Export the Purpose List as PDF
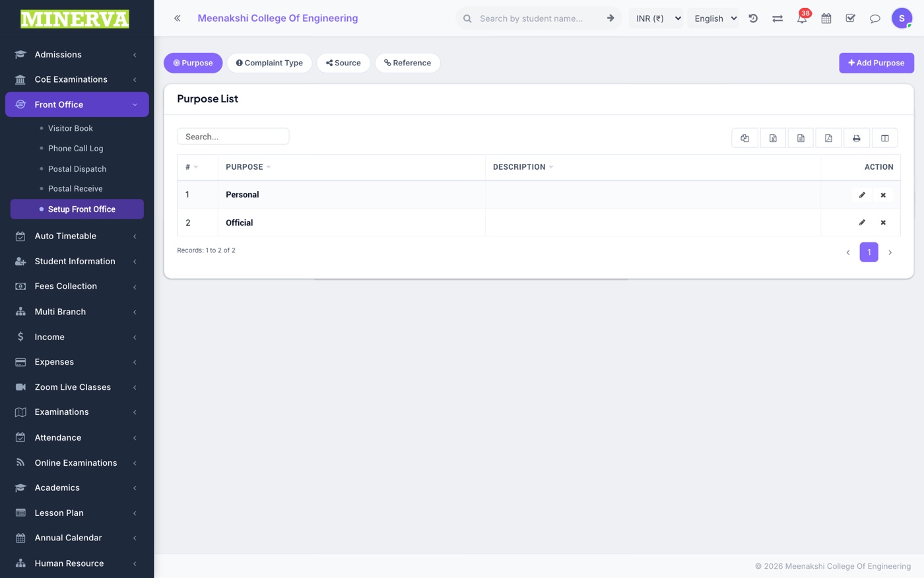Viewport: 924px width, 578px height. (828, 138)
